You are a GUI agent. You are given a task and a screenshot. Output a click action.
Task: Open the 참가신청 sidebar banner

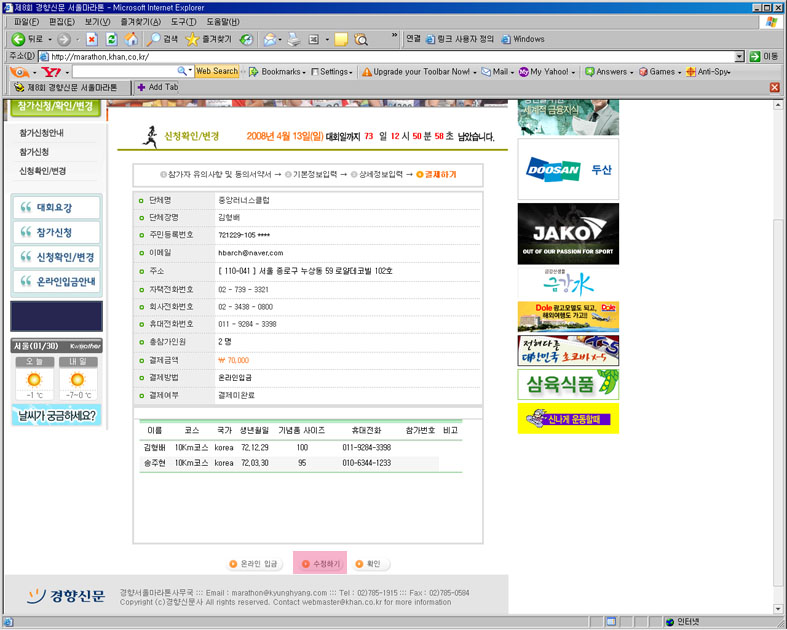coord(56,232)
